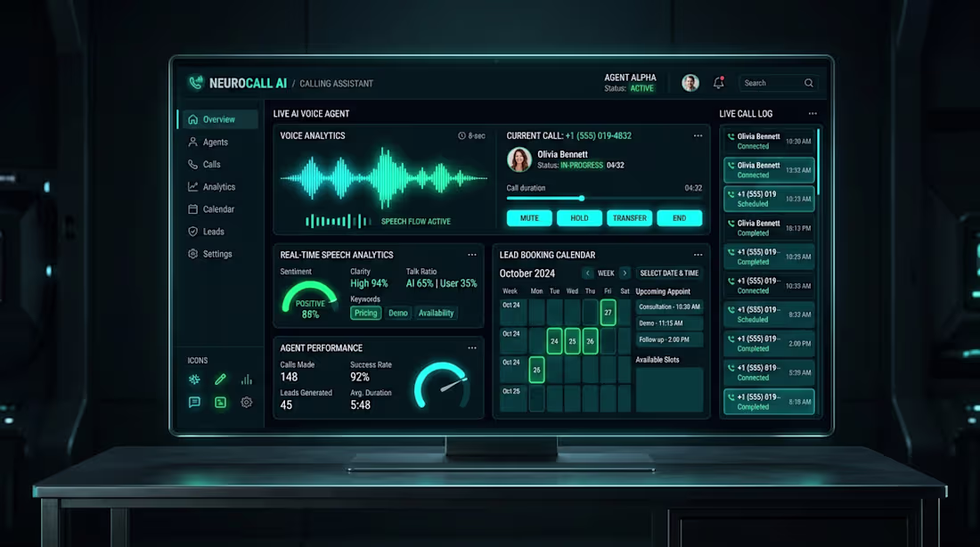
Task: Select Olivia Bennett Connected 13:32 AM log entry
Action: (769, 170)
